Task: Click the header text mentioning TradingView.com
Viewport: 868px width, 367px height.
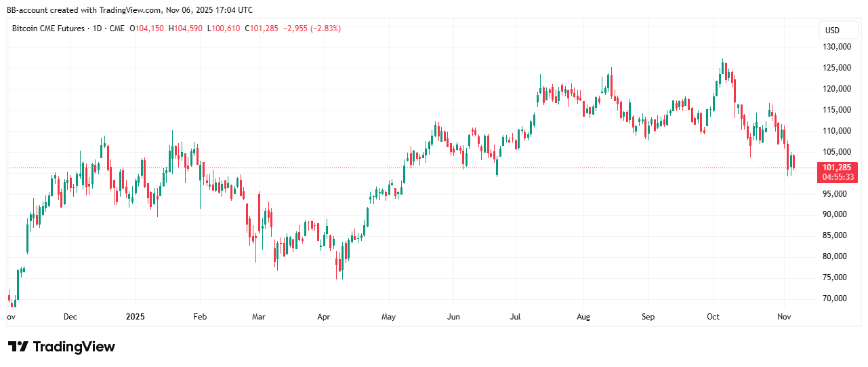Action: point(130,10)
